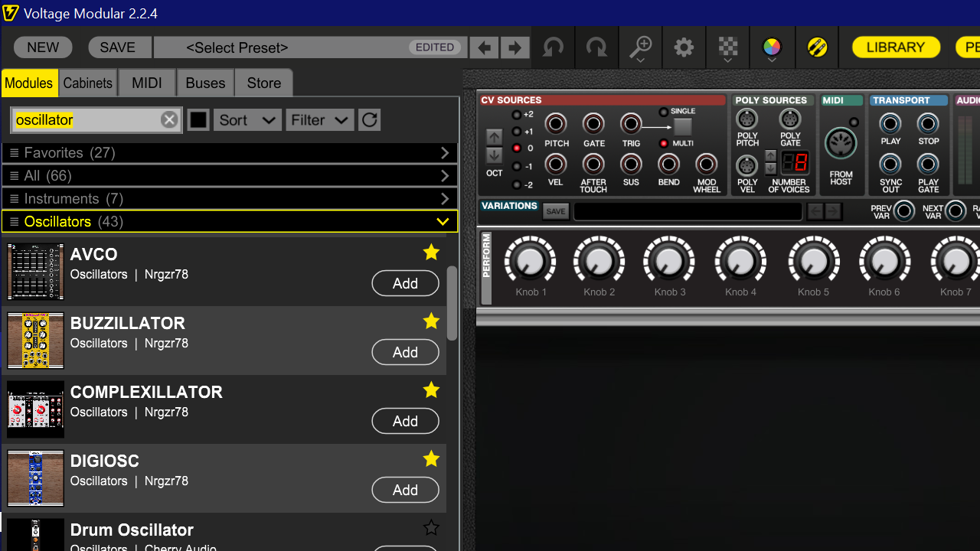The height and width of the screenshot is (551, 980).
Task: Toggle the SINGLE/MULTI trigger button
Action: [x=682, y=127]
